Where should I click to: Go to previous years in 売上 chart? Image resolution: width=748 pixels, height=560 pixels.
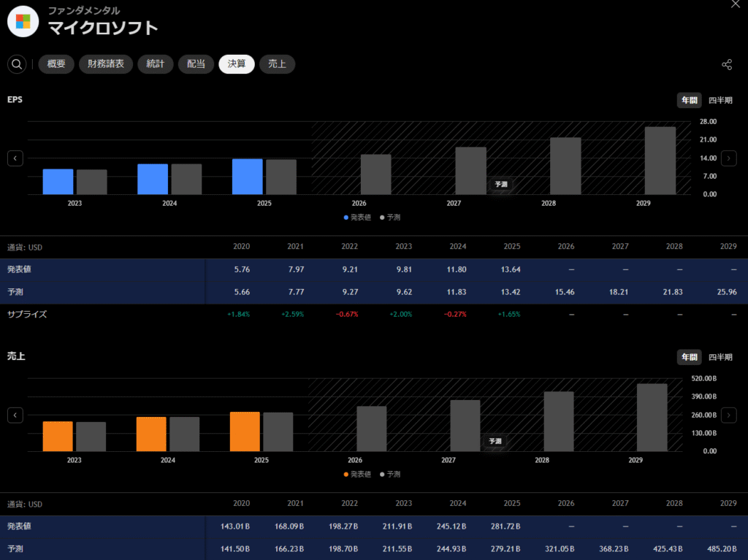pyautogui.click(x=15, y=415)
